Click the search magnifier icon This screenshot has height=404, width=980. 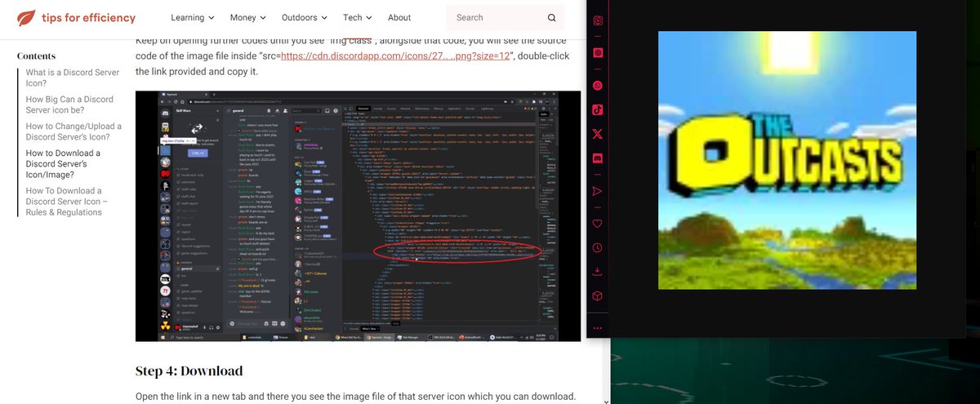552,17
